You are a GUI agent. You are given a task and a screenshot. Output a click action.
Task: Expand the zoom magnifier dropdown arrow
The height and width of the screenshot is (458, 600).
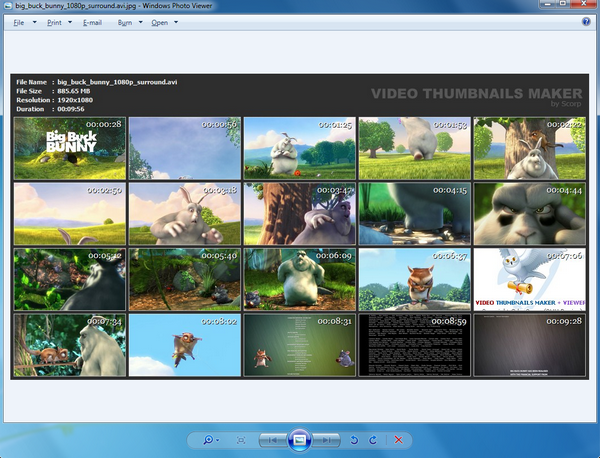click(x=218, y=440)
